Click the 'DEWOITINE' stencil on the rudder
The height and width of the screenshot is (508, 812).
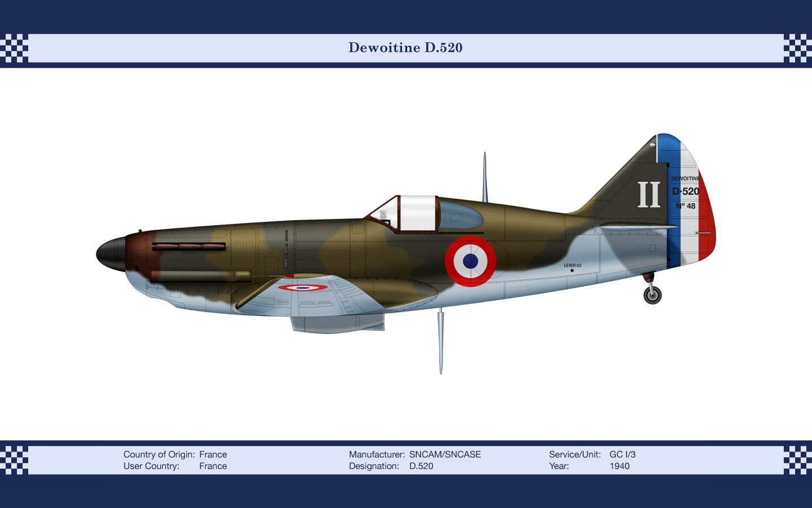coord(685,178)
